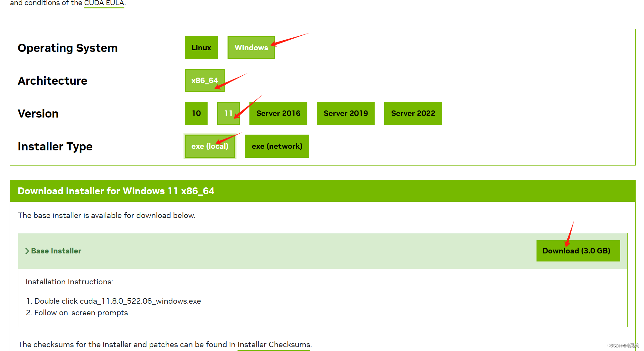Toggle exe local installer type
Viewport: 644px width, 351px height.
click(210, 146)
